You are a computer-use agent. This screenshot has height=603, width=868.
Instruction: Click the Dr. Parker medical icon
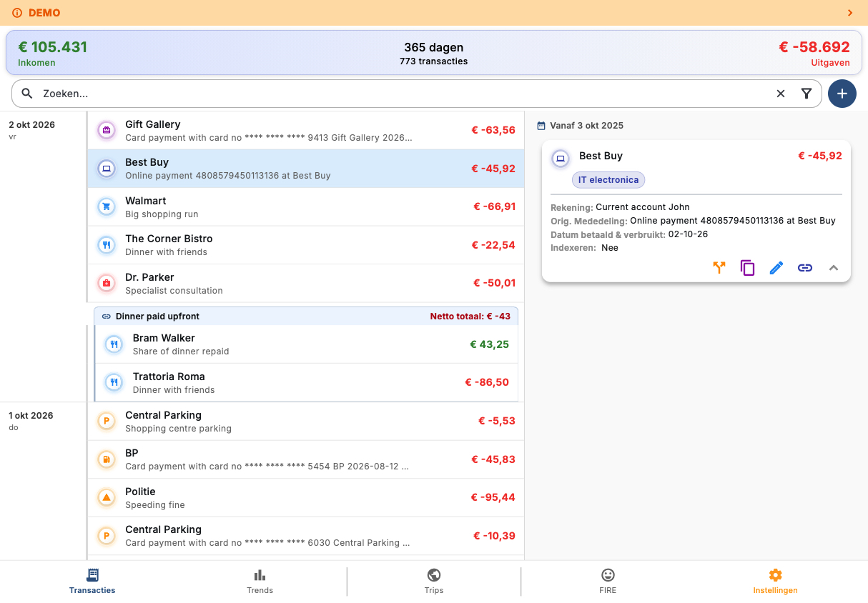(107, 284)
